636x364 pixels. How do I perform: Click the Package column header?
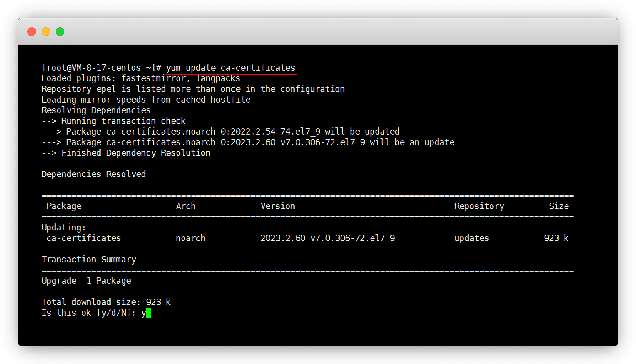pyautogui.click(x=64, y=206)
